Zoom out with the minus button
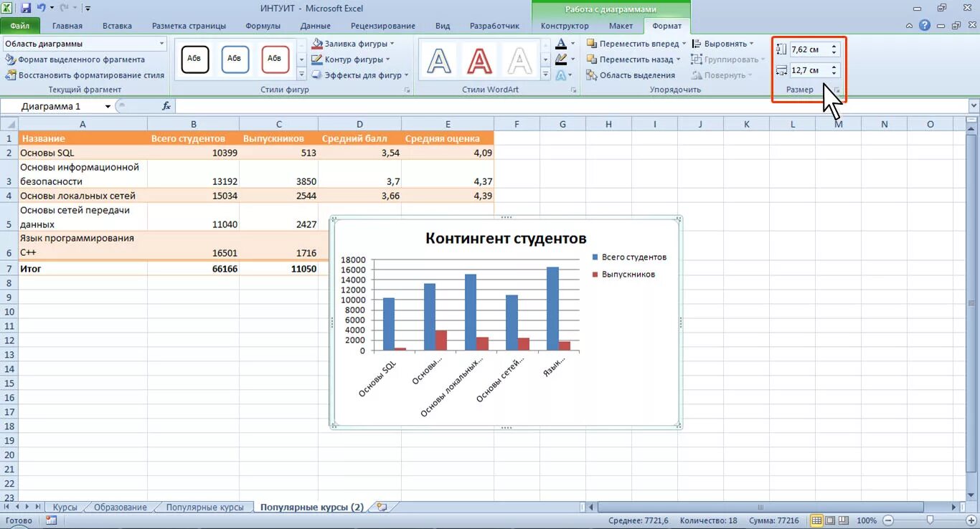This screenshot has height=529, width=980. click(x=888, y=520)
